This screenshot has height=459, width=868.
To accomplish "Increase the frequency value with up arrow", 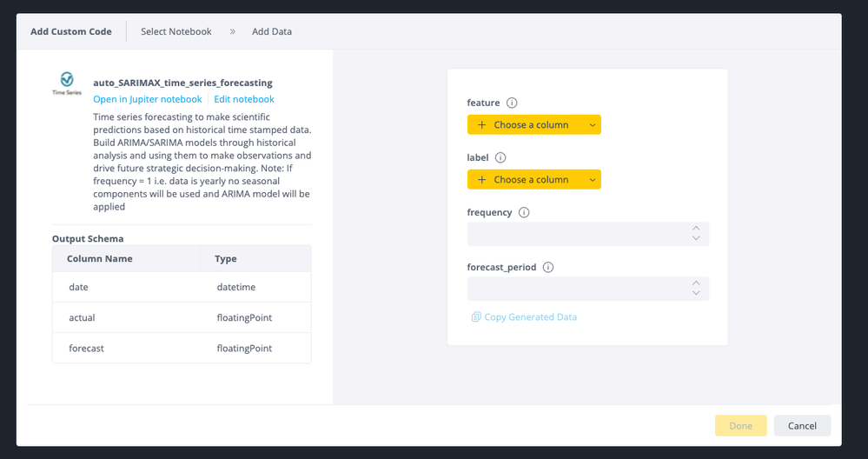I will tap(695, 229).
